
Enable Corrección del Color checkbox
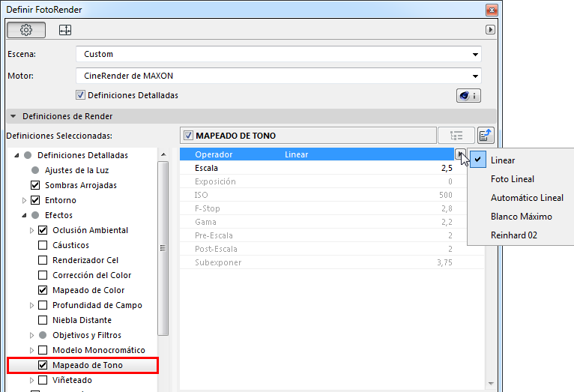[x=43, y=275]
